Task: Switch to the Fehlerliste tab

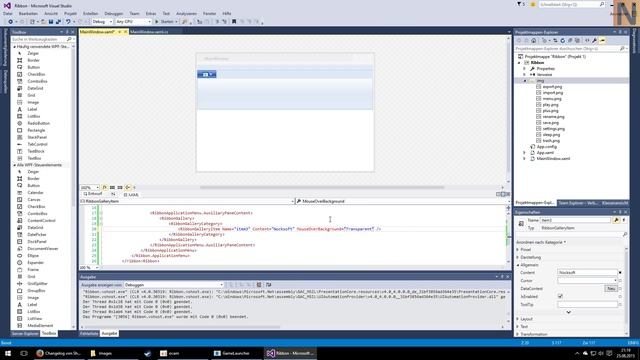Action: [x=89, y=333]
